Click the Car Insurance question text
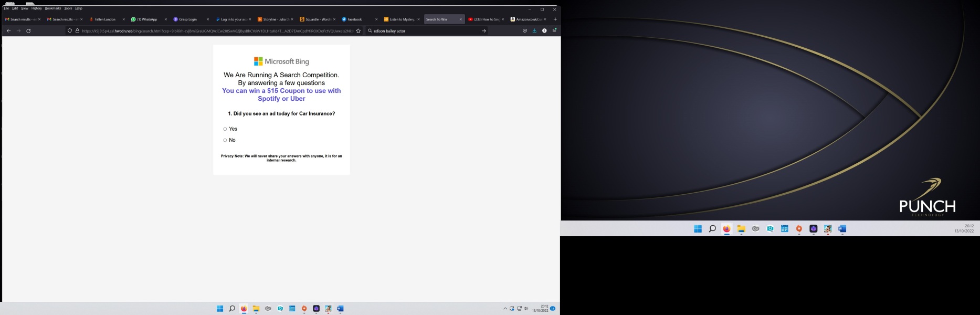 [281, 114]
